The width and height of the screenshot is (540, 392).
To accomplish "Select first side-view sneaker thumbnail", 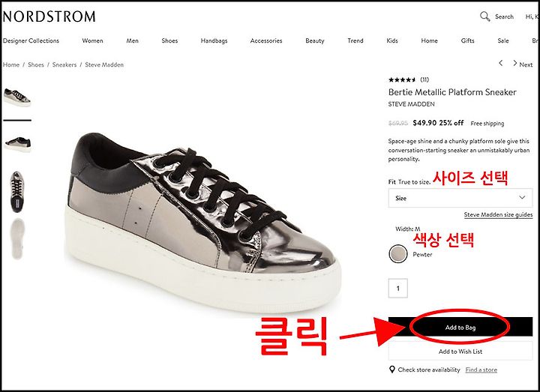I will pos(17,97).
